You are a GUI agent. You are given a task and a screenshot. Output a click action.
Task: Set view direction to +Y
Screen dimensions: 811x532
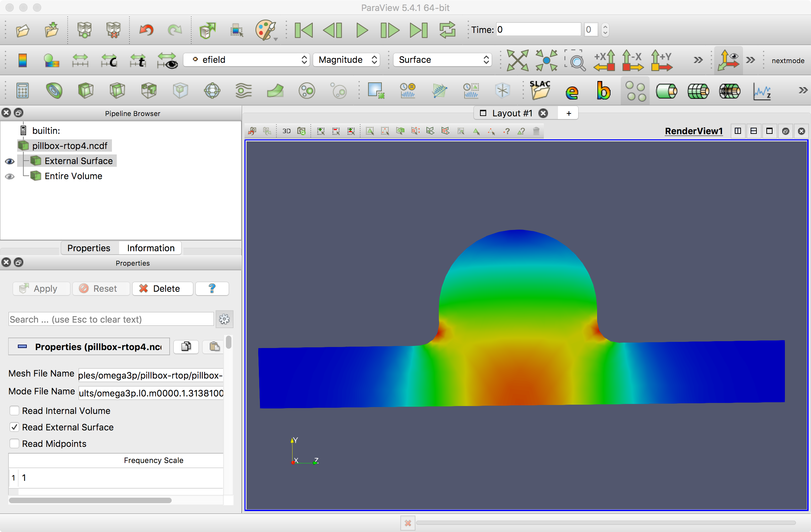click(x=662, y=60)
